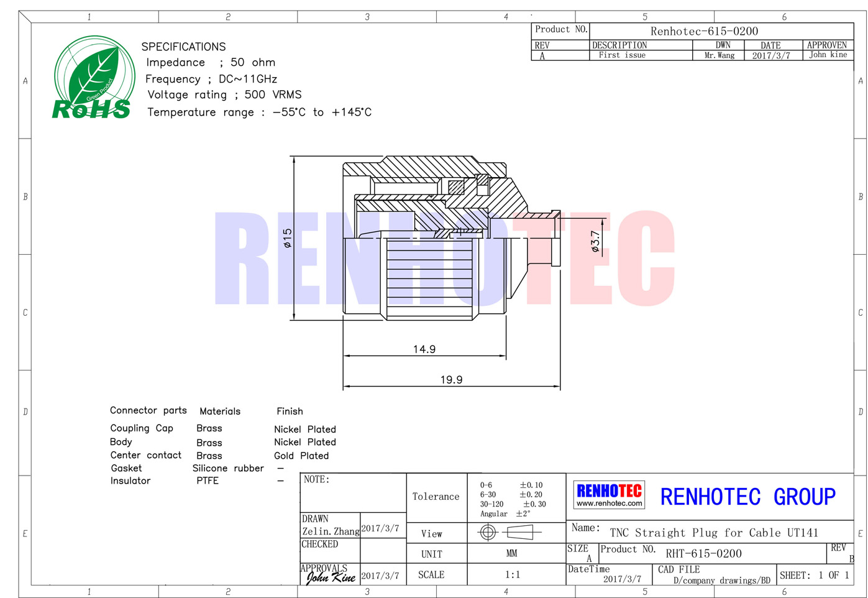
Task: Click the Impedance ; 50 ohm line
Action: point(211,62)
